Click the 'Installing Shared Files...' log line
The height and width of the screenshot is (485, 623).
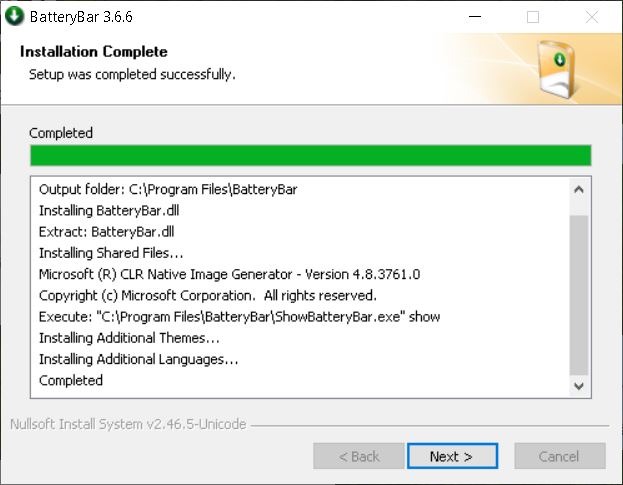pos(111,253)
